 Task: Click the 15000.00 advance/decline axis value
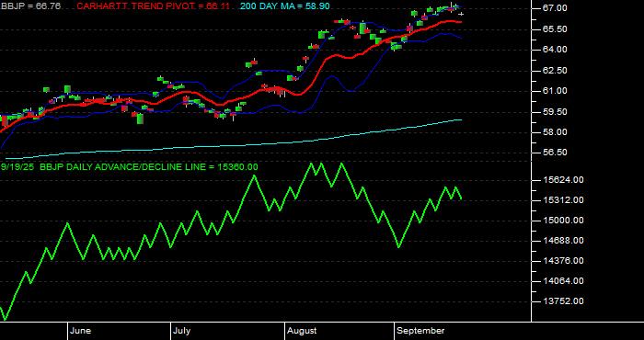click(x=563, y=221)
